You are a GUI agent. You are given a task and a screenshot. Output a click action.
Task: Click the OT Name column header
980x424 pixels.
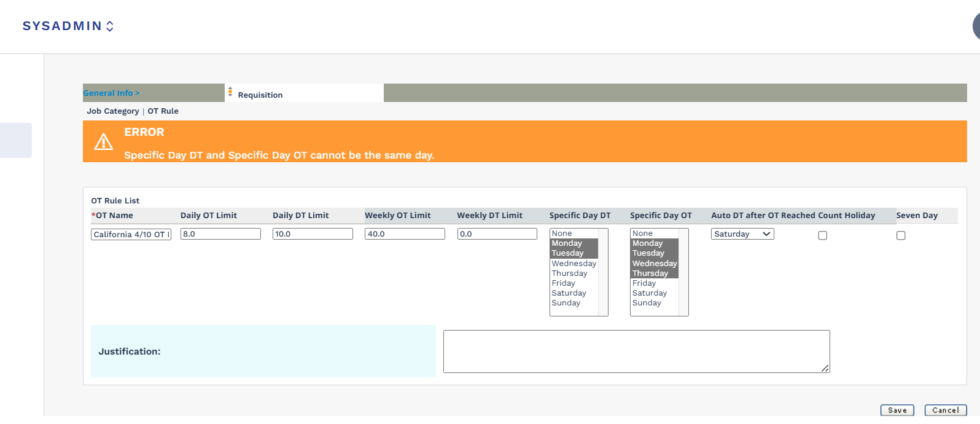click(112, 216)
